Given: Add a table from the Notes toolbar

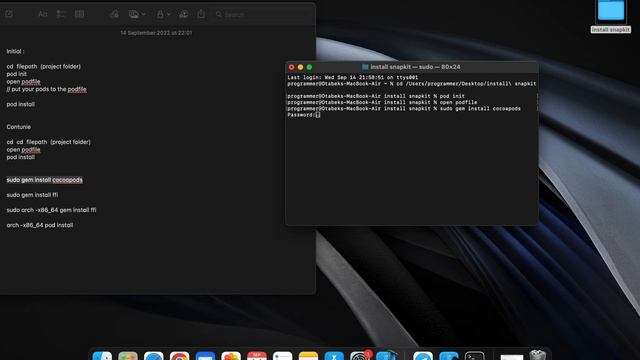Looking at the screenshot, I should (x=80, y=14).
